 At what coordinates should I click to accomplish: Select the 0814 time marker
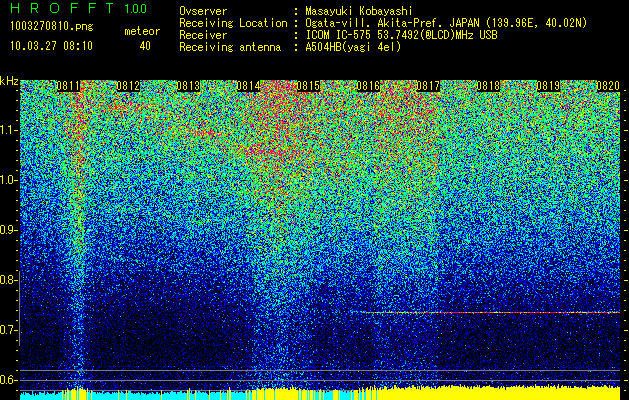(248, 86)
